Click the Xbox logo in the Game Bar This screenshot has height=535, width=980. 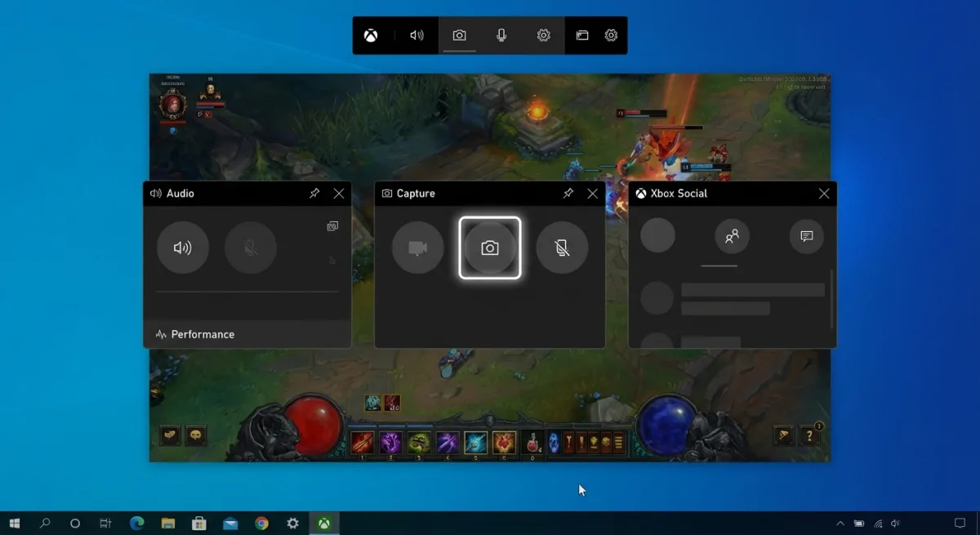(x=371, y=35)
